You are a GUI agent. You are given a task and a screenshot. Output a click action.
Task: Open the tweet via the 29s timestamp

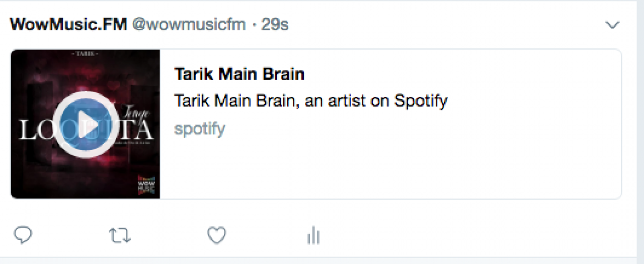[x=275, y=25]
